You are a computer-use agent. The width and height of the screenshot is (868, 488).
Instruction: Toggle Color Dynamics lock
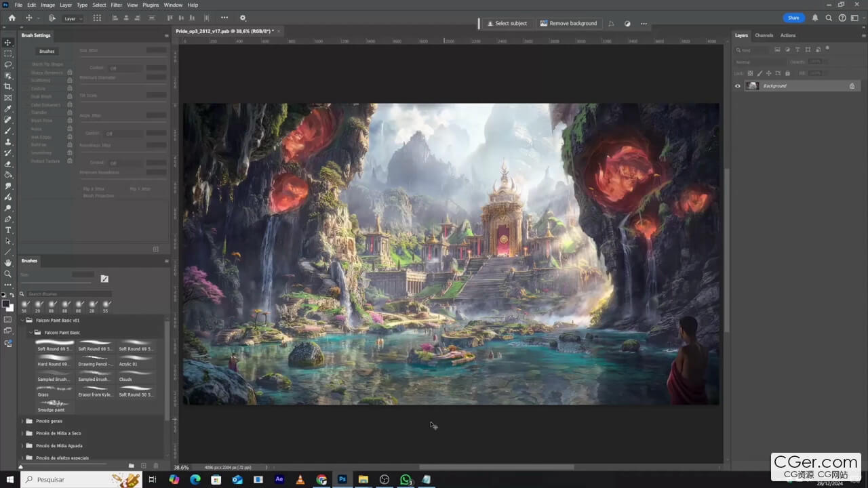(x=69, y=105)
